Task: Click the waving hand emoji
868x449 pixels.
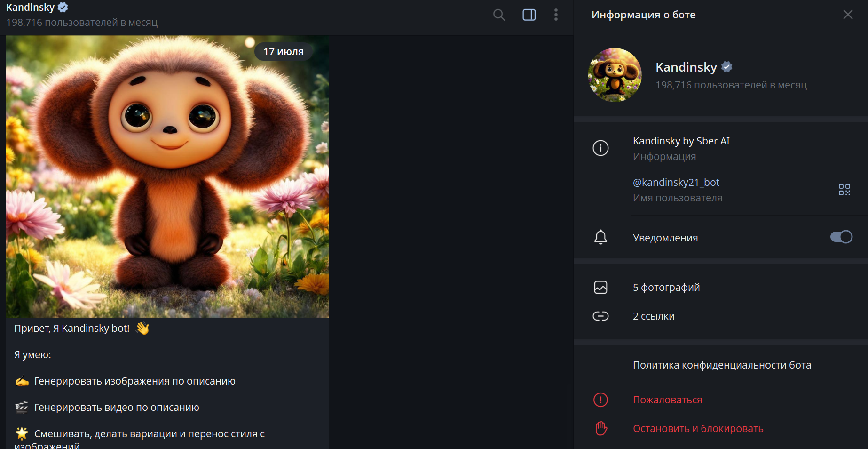Action: tap(142, 328)
